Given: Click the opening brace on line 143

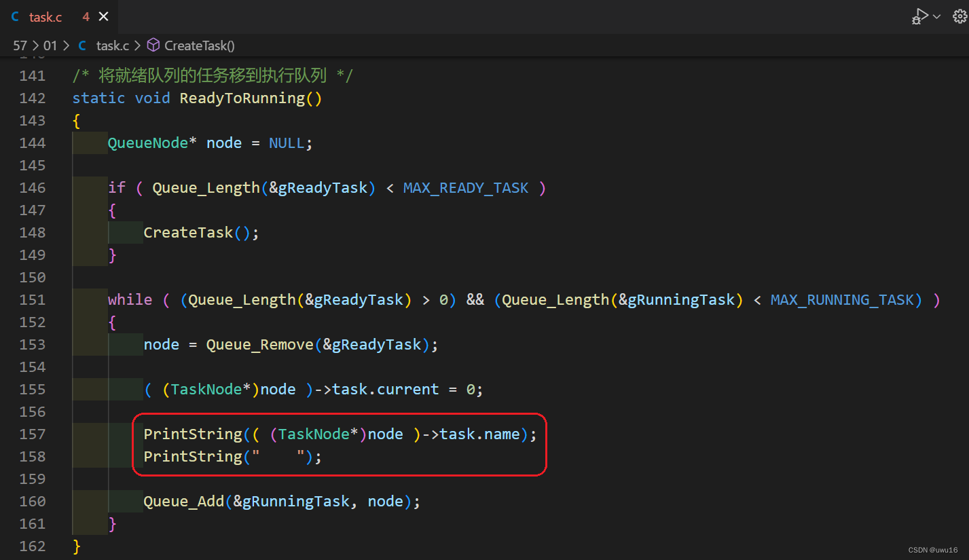Looking at the screenshot, I should (77, 120).
